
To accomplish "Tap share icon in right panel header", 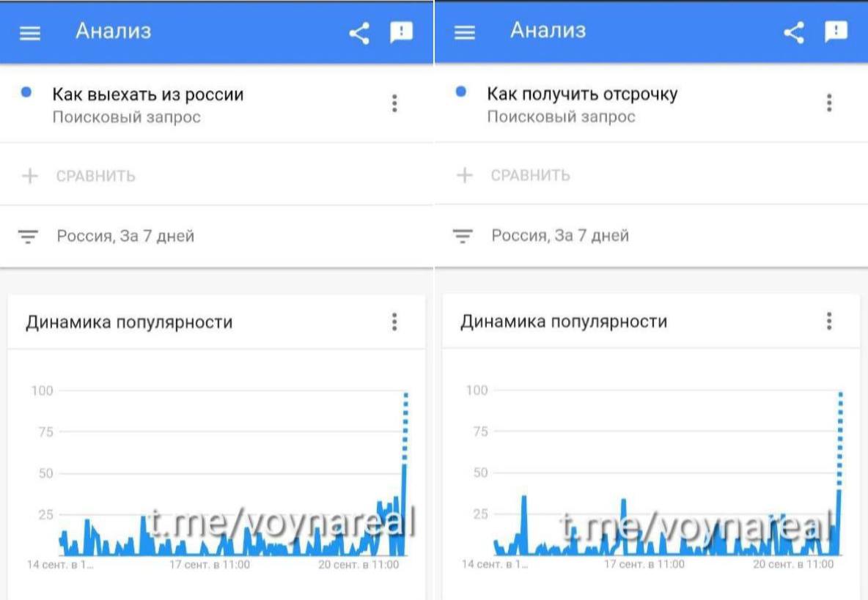I will click(794, 32).
